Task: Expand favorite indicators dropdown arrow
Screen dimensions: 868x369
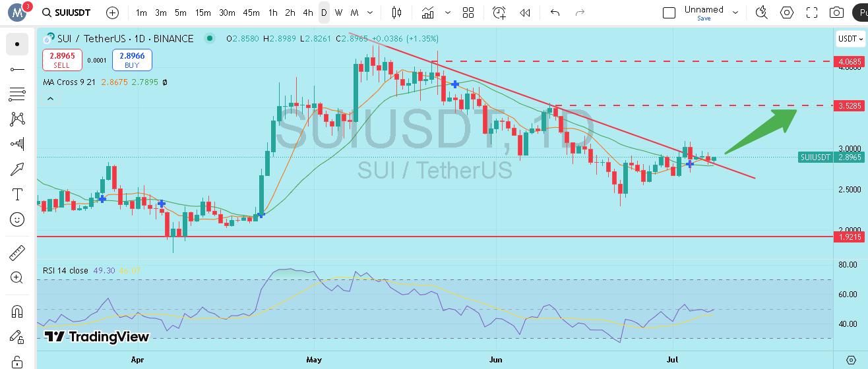Action: point(449,13)
